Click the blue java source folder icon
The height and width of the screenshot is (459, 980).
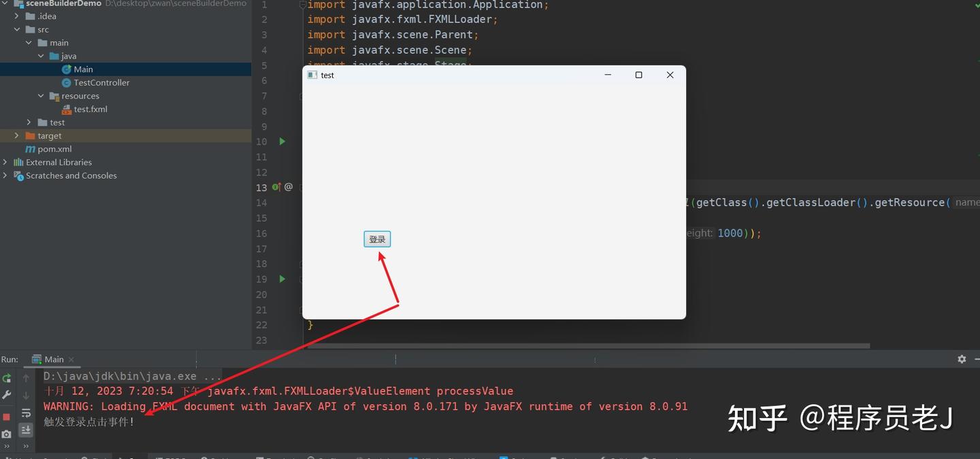[54, 56]
